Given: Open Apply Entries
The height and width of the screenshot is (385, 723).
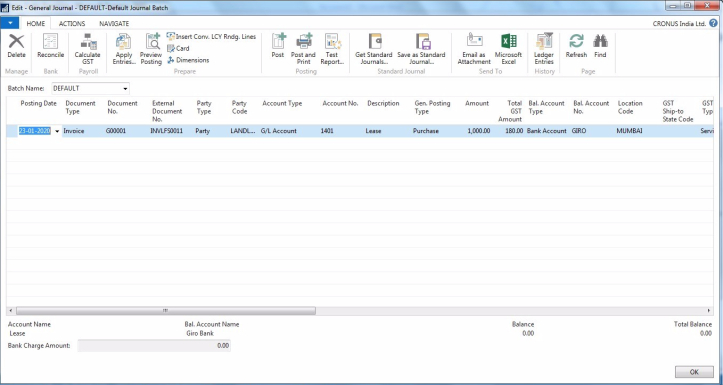Looking at the screenshot, I should [124, 49].
